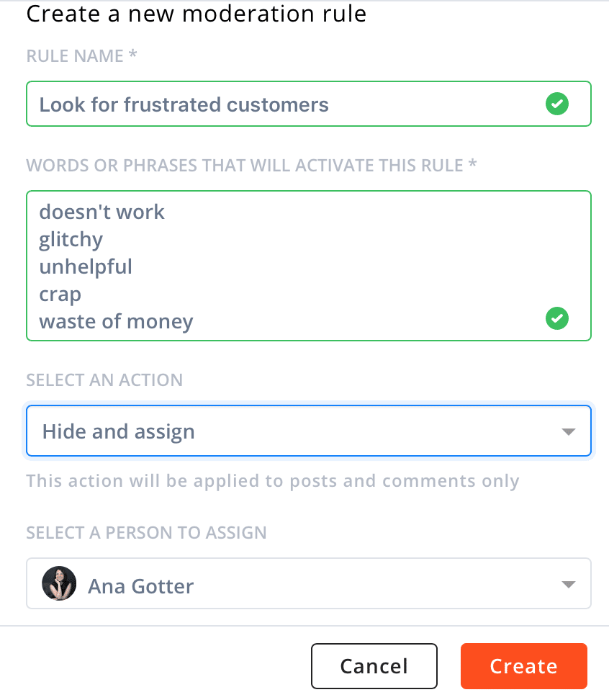Open the person-to-assign dropdown arrow

(568, 584)
